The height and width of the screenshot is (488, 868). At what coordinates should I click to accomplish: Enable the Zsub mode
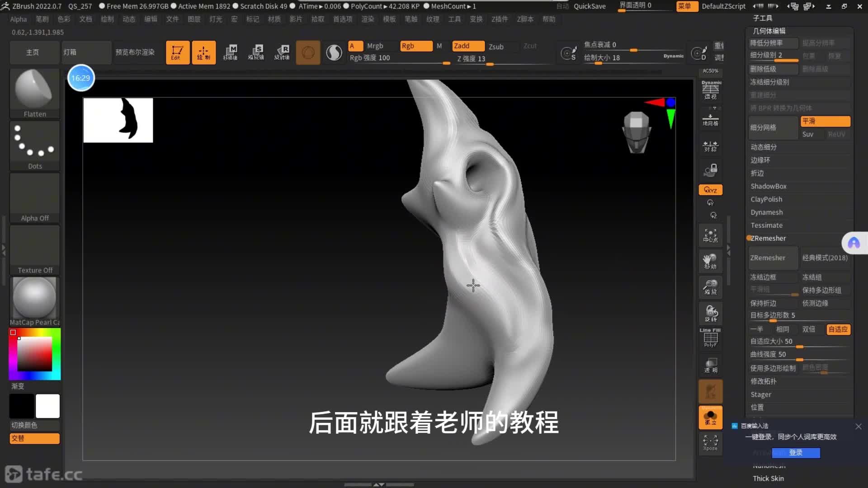coord(496,47)
